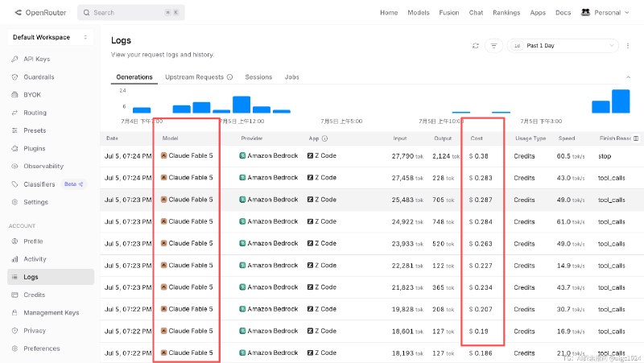
Task: Open Presets sliders icon in sidebar
Action: coord(14,130)
